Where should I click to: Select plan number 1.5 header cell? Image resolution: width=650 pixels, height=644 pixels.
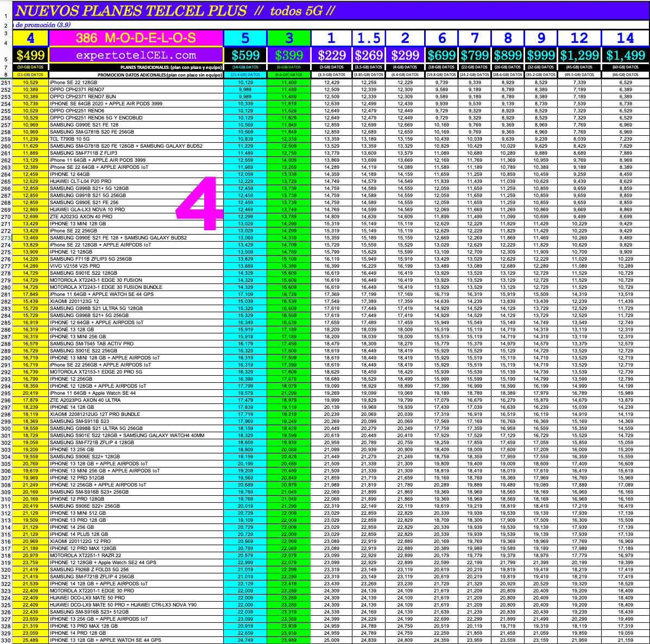click(x=369, y=38)
